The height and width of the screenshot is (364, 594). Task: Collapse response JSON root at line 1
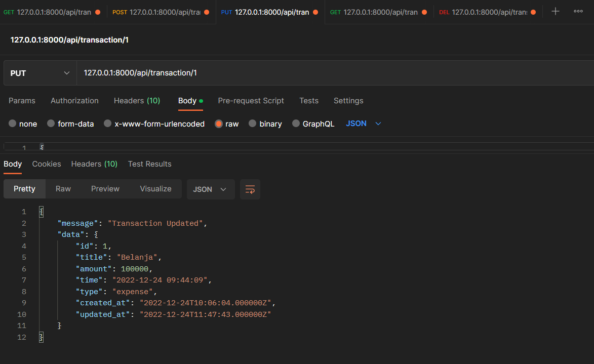[42, 212]
